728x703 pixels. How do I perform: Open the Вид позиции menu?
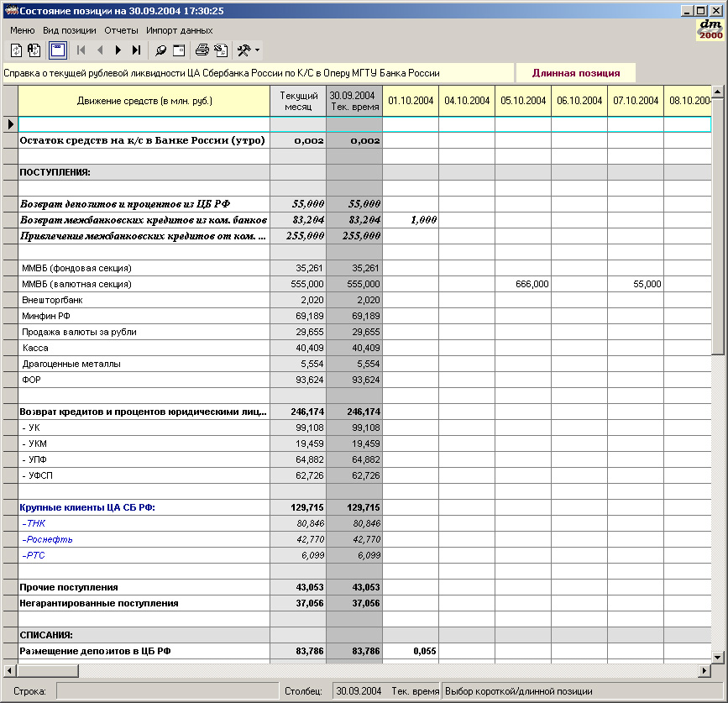[x=70, y=30]
